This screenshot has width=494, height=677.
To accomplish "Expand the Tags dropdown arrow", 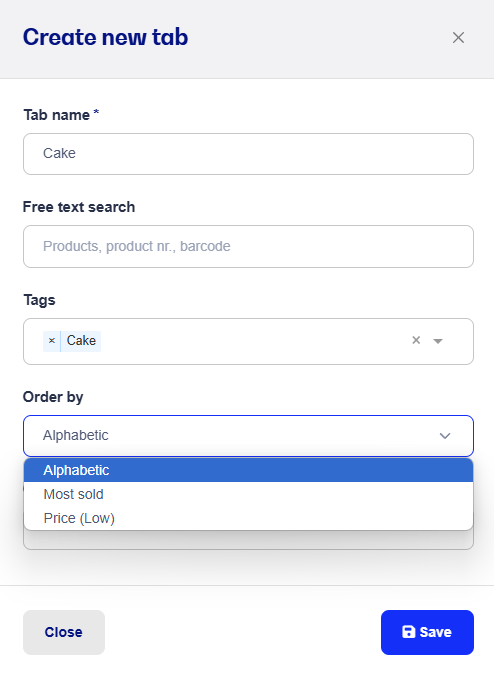I will click(x=438, y=341).
